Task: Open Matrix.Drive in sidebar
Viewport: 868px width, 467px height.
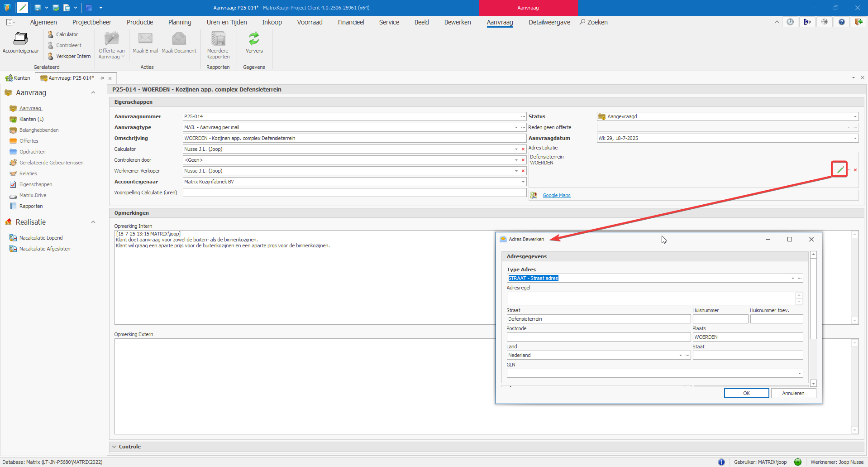Action: coord(33,195)
